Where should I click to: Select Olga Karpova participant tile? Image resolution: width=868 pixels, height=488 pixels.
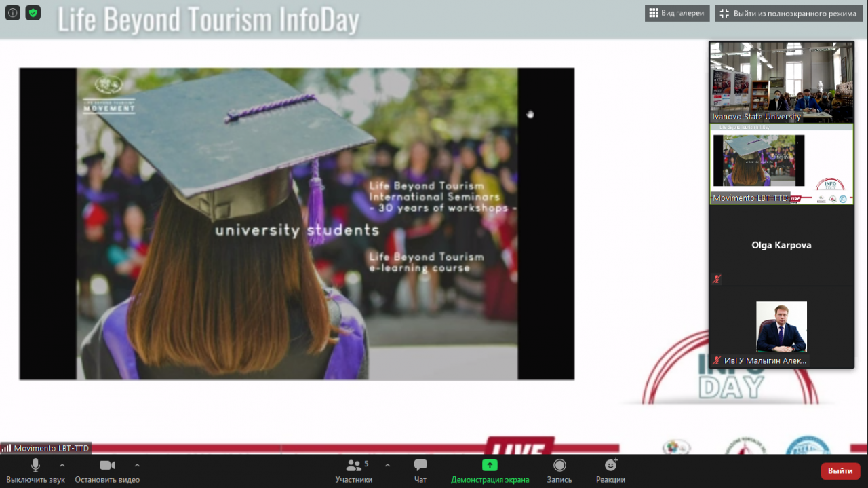coord(781,245)
